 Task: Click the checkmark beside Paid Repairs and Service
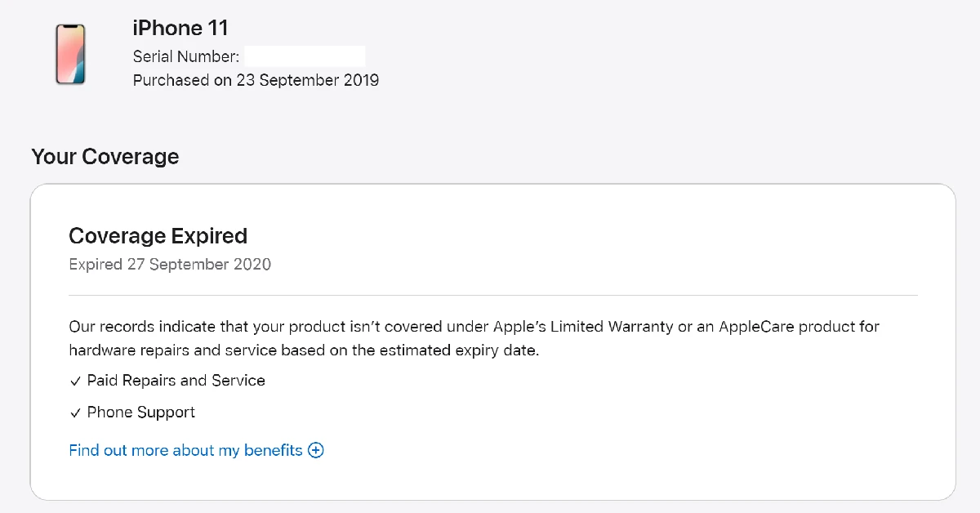click(75, 381)
